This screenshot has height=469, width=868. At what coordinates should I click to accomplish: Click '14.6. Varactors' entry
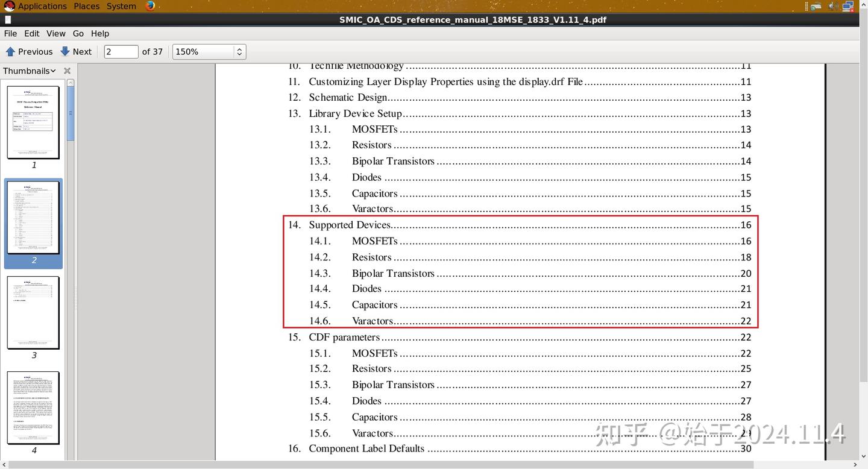pos(530,321)
